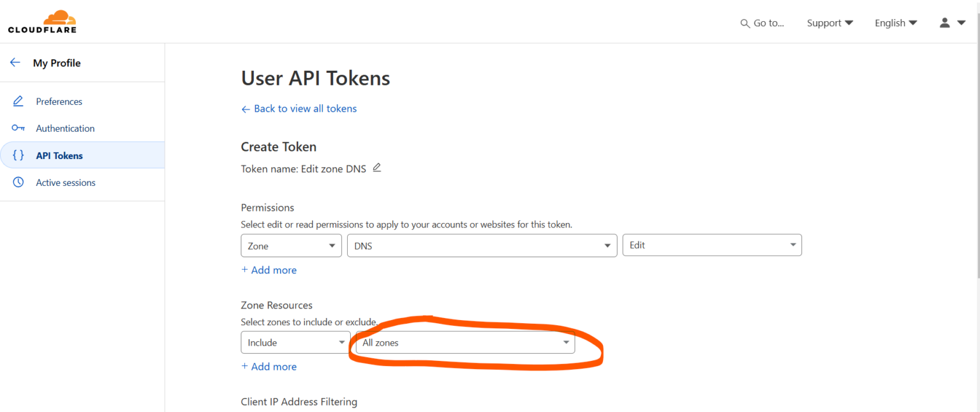Click the Cloudflare logo

pyautogui.click(x=42, y=20)
